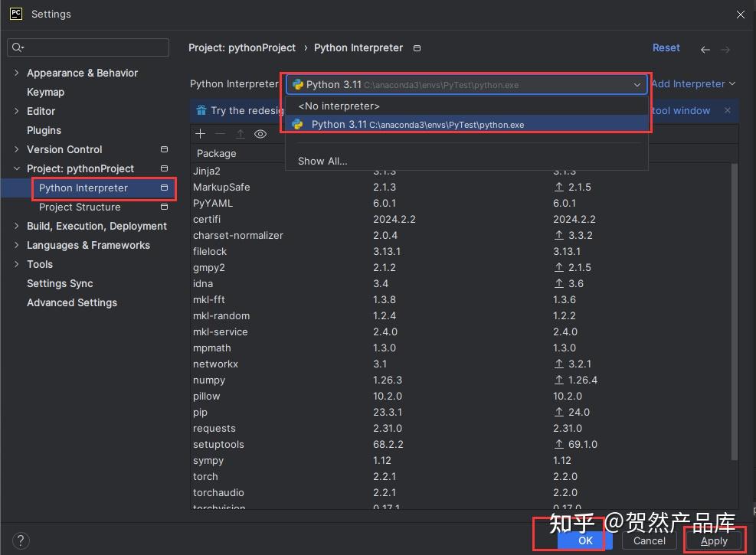Screen dimensions: 756x555
Task: Click the icon right of Python Interpreter item
Action: pyautogui.click(x=164, y=188)
